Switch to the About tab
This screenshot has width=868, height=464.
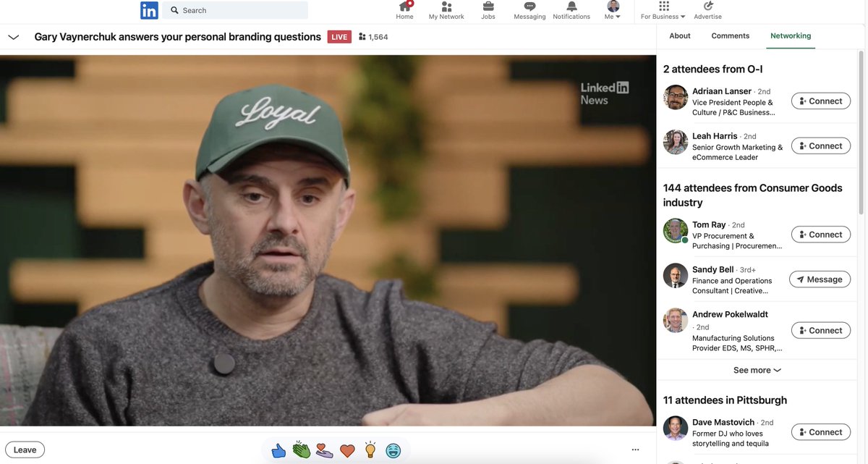tap(680, 35)
